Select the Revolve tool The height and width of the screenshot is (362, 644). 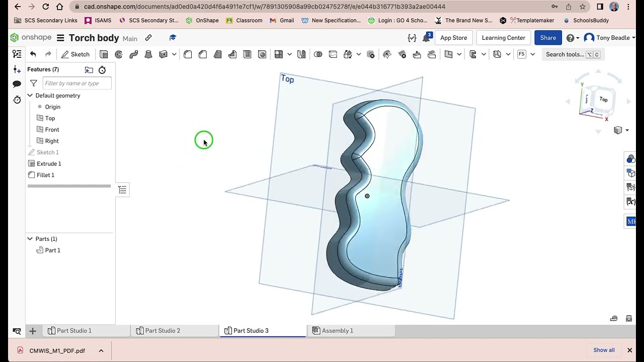[x=119, y=54]
